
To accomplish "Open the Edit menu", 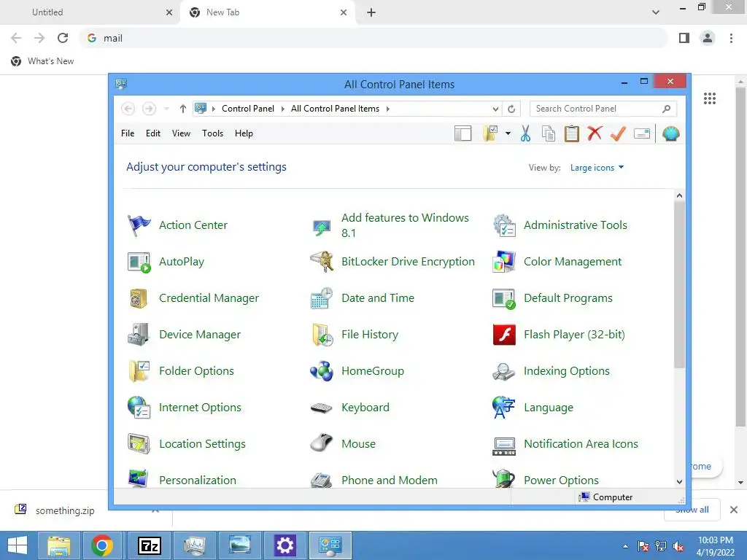I will click(153, 134).
